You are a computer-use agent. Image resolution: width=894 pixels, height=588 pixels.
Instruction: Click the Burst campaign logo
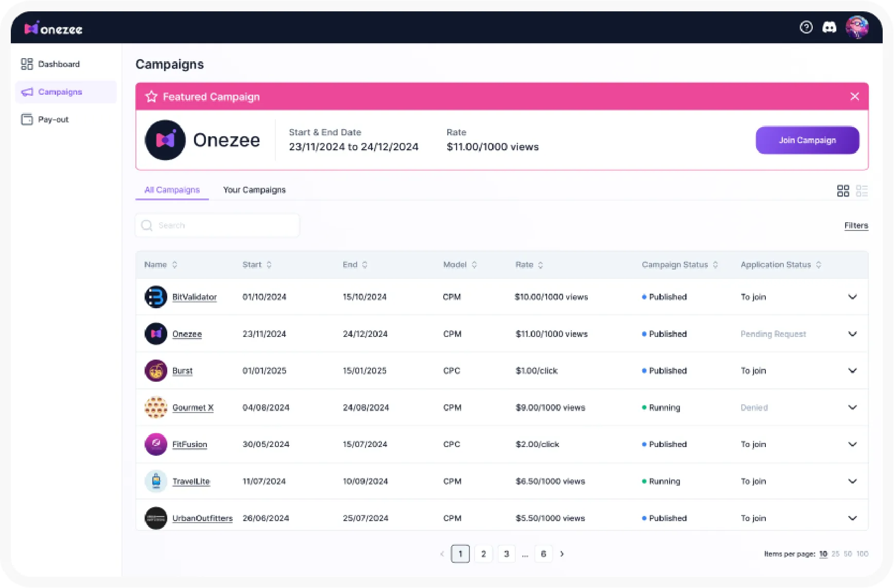pos(156,370)
